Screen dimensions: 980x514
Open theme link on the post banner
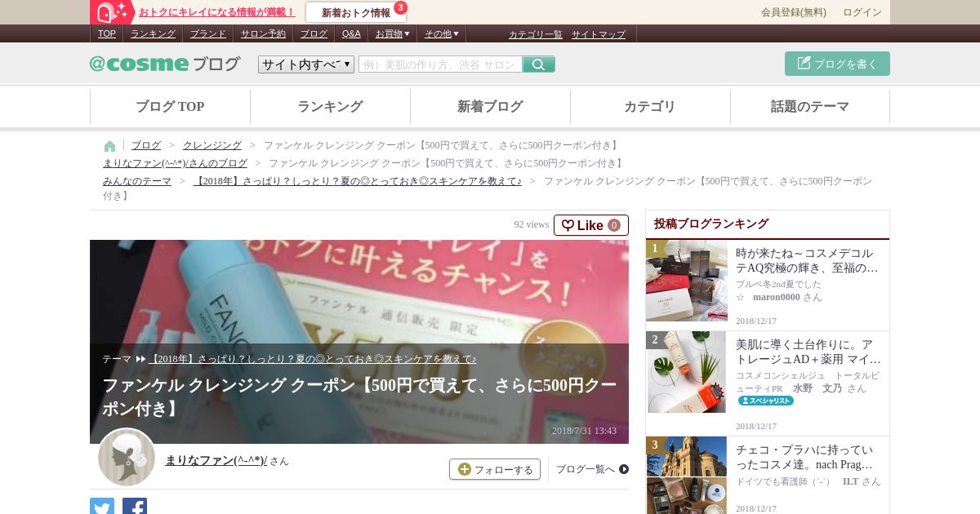(x=313, y=359)
